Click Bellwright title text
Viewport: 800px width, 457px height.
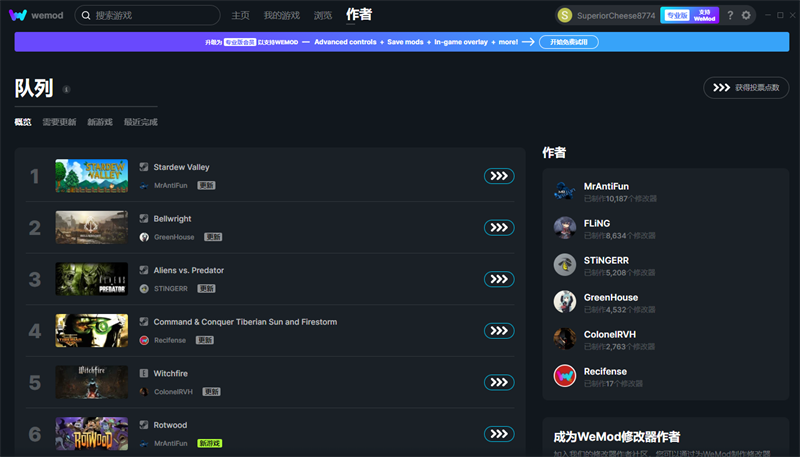172,219
